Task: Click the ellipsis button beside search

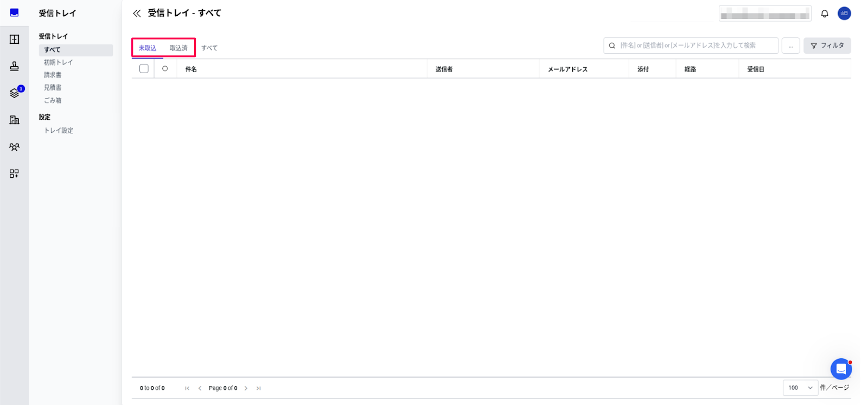Action: [790, 46]
